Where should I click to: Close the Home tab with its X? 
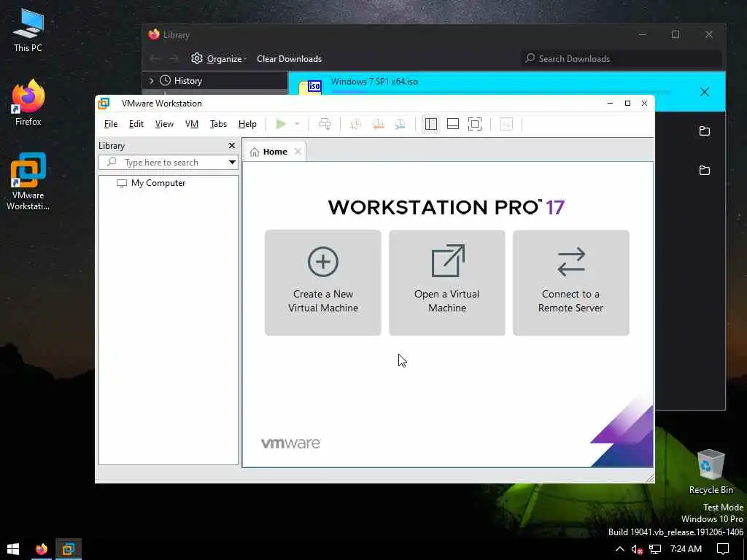[x=298, y=152]
